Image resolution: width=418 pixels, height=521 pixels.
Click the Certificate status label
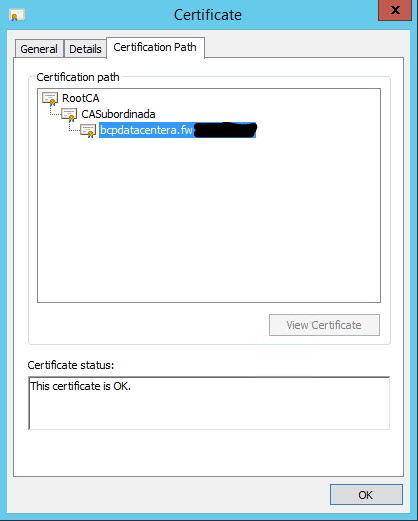71,365
